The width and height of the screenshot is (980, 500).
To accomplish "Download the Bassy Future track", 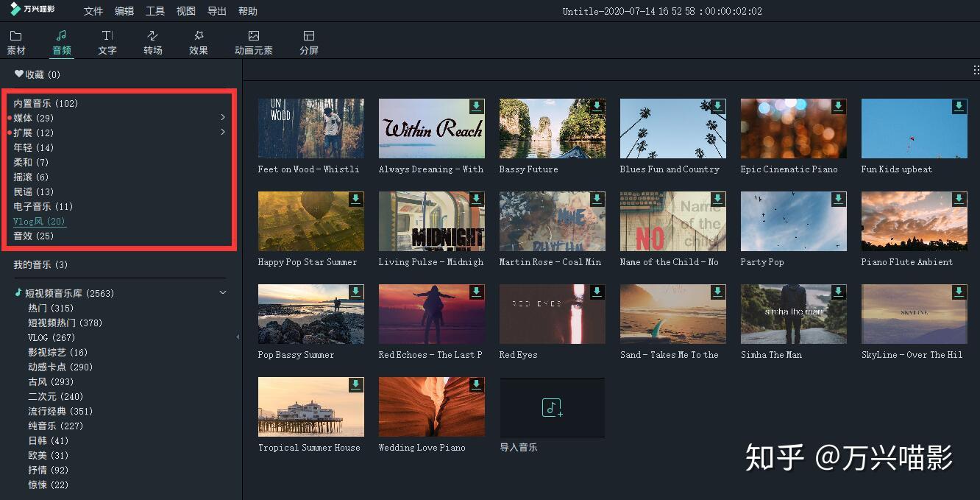I will [x=597, y=106].
